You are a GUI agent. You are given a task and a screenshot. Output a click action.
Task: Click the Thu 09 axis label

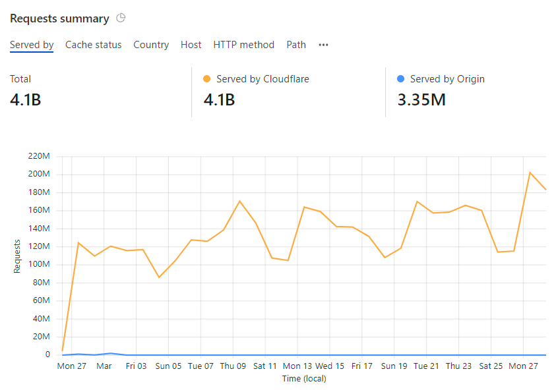click(233, 366)
